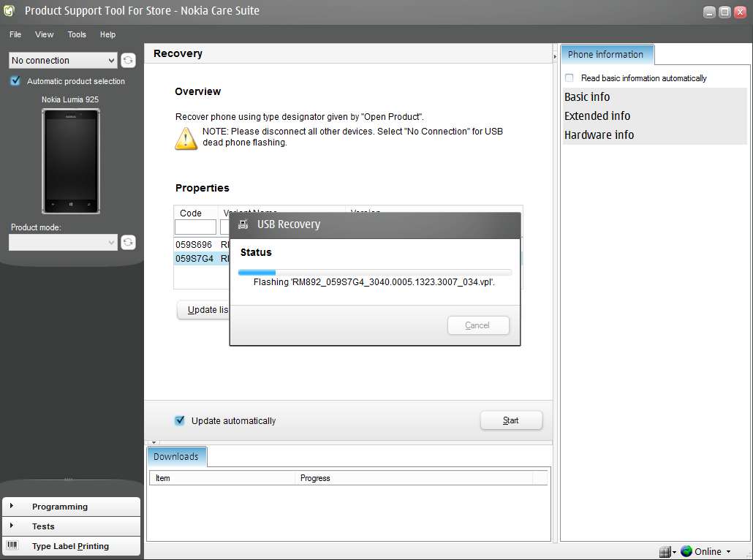Open the Online status dropdown arrow

point(728,552)
